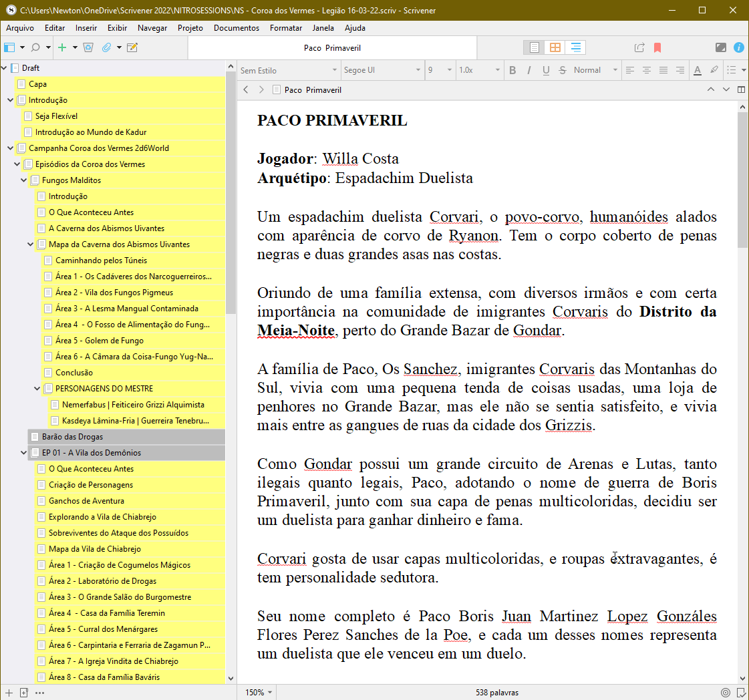Viewport: 749px width, 700px height.
Task: Go forward in editor history
Action: tap(261, 90)
